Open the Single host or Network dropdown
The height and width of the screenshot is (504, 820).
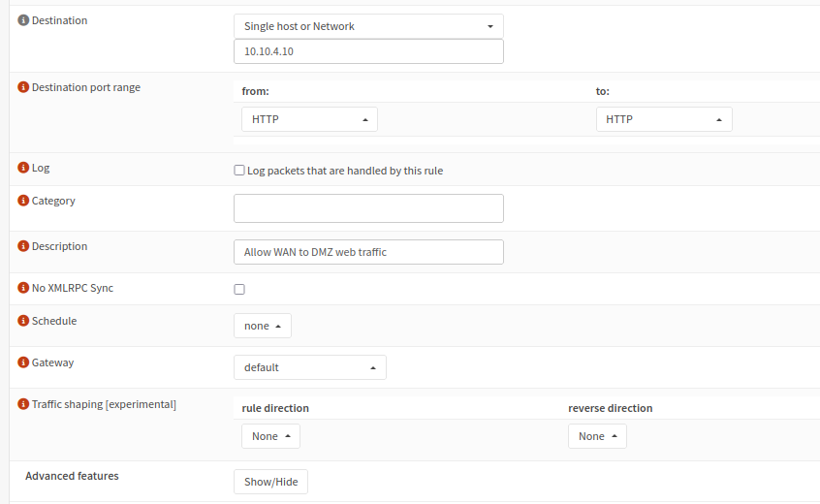(x=368, y=26)
